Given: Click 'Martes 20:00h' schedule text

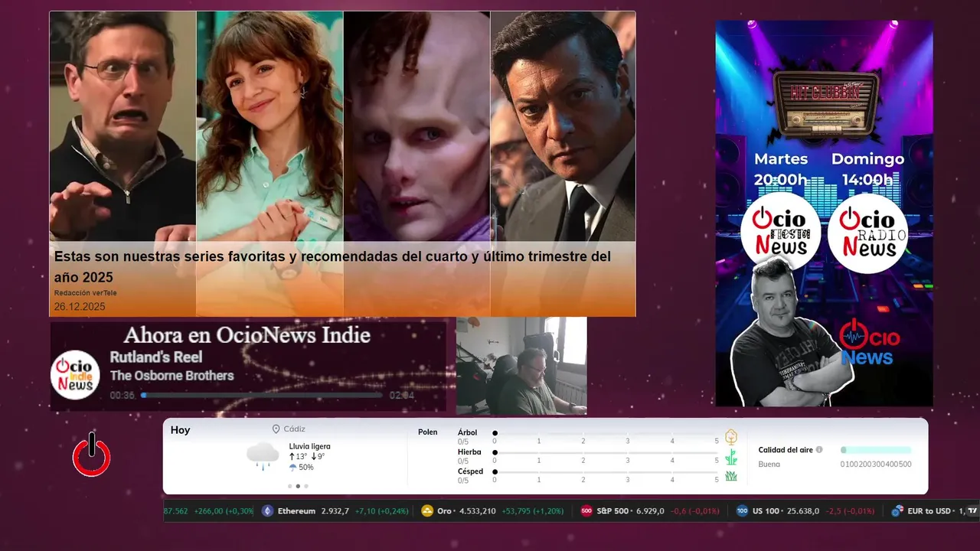Looking at the screenshot, I should point(781,169).
